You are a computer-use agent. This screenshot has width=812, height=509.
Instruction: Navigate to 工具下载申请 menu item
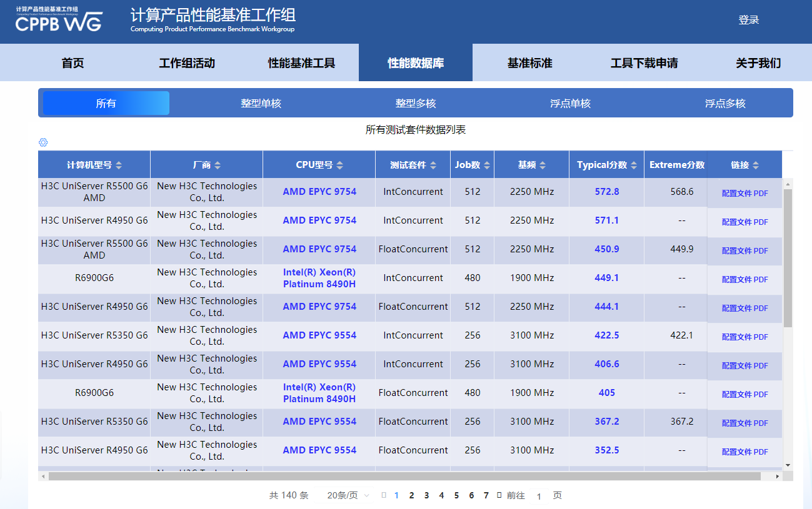point(644,63)
